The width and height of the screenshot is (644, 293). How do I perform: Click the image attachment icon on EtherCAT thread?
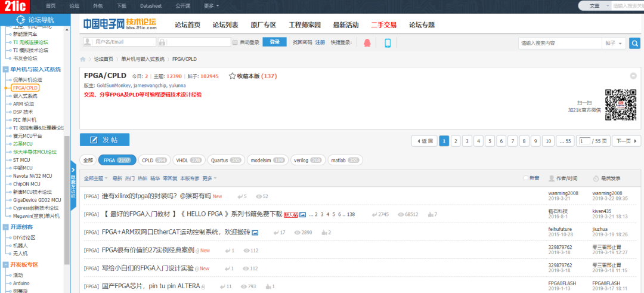click(255, 233)
